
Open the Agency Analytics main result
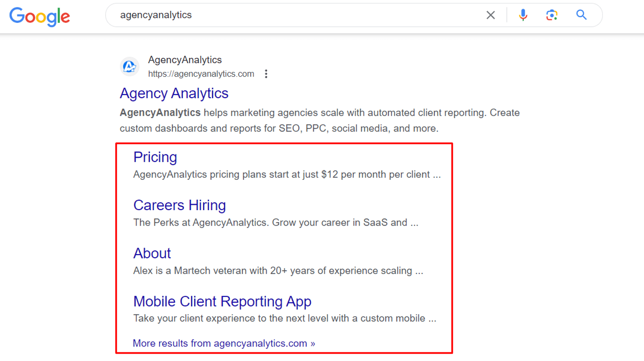(173, 93)
